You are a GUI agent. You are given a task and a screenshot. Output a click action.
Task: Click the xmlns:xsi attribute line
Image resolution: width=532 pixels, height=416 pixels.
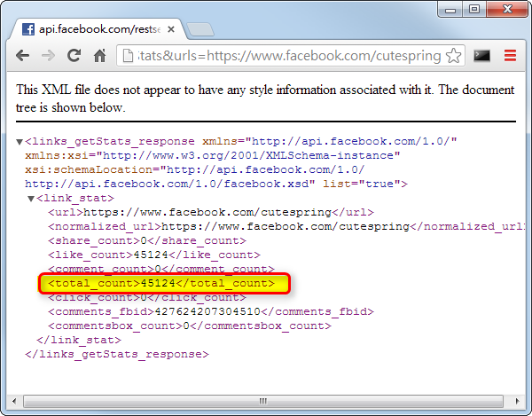(x=213, y=156)
